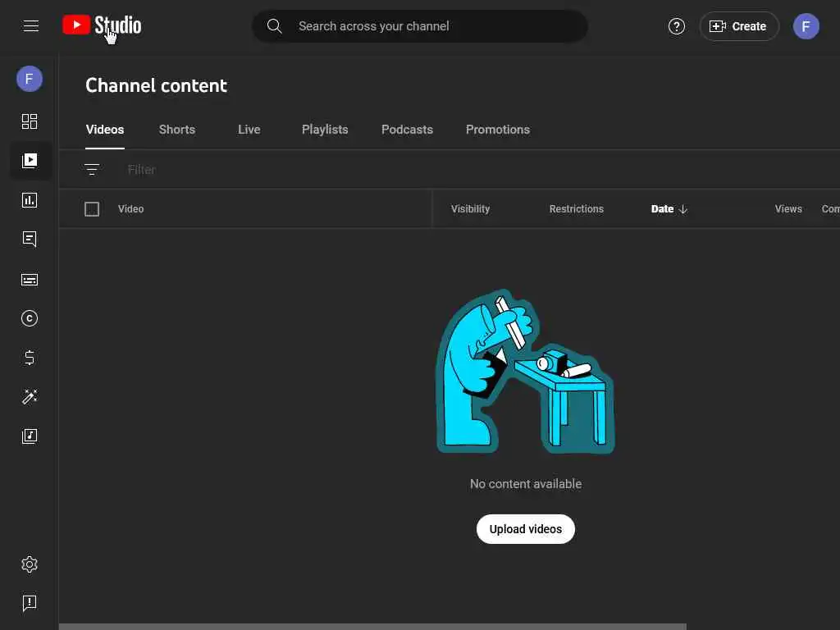Click the No content available text
The height and width of the screenshot is (630, 840).
point(526,484)
